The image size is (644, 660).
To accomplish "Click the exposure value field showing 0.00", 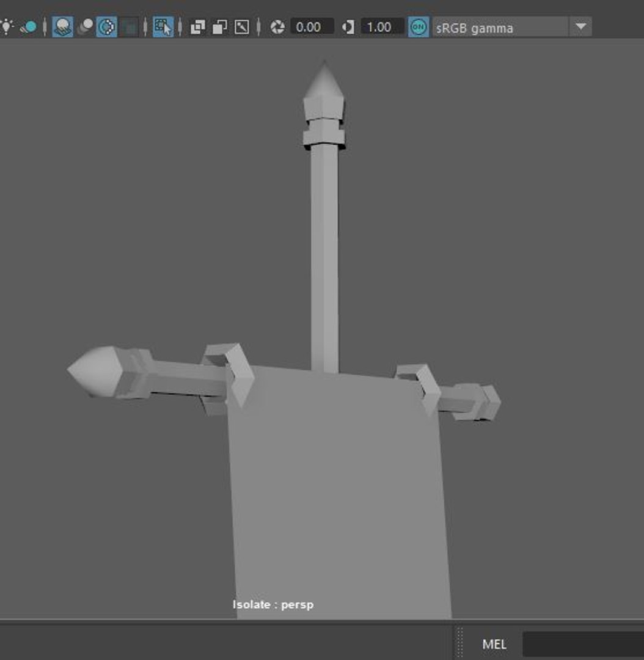I will [312, 27].
